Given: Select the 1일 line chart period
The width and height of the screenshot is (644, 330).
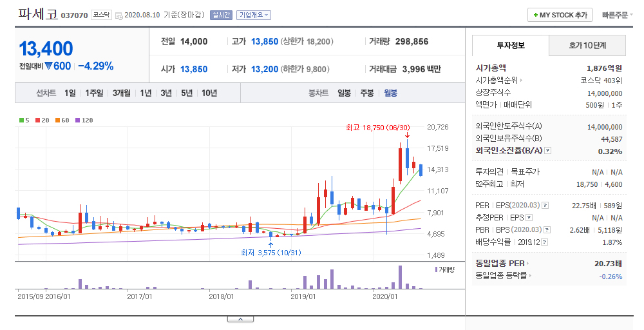Looking at the screenshot, I should pyautogui.click(x=70, y=93).
